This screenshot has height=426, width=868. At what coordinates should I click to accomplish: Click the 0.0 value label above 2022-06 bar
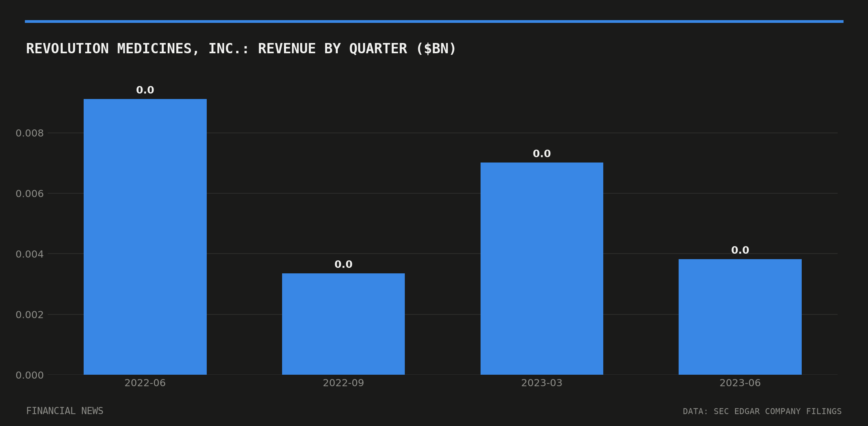(145, 90)
